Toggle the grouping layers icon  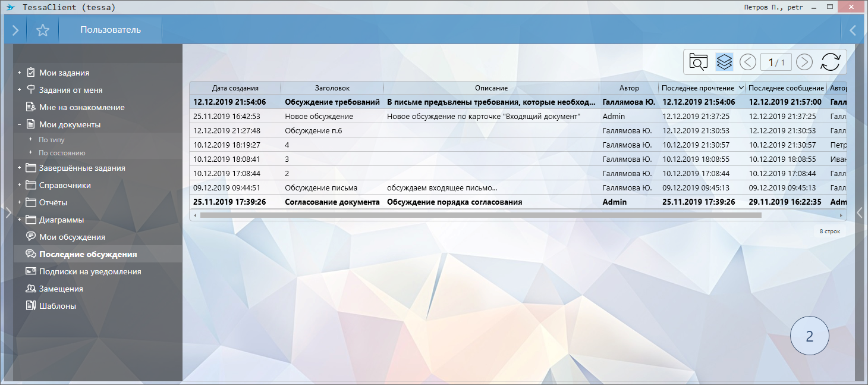(724, 62)
